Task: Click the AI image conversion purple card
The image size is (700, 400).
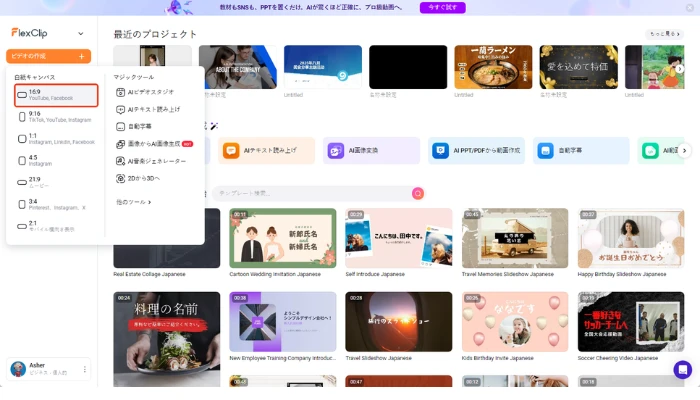Action: coord(371,150)
